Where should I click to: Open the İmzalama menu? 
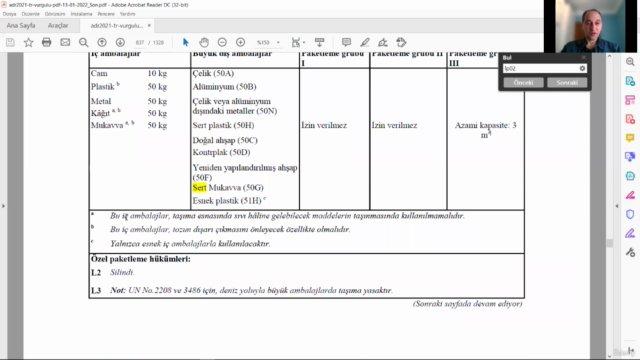[82, 14]
